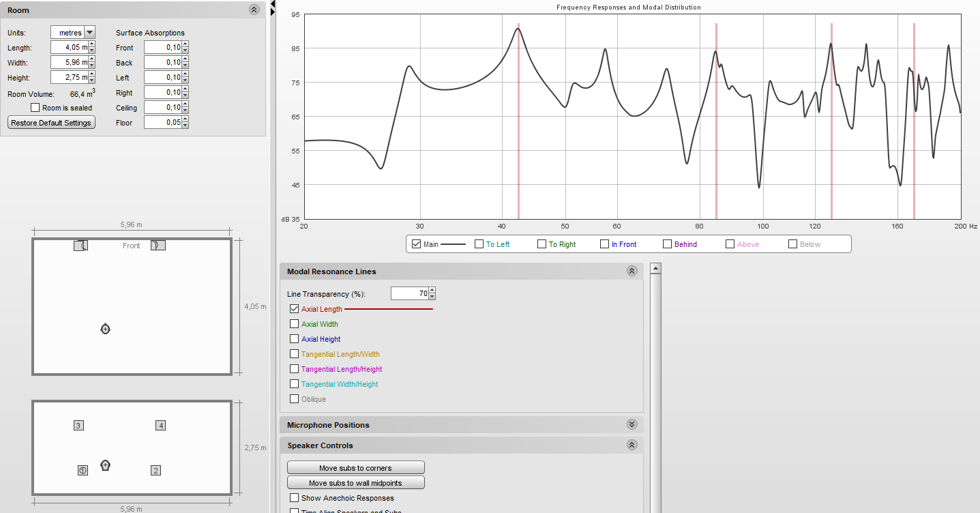Screen dimensions: 980x513
Task: Enable the Above response trace
Action: click(x=730, y=244)
